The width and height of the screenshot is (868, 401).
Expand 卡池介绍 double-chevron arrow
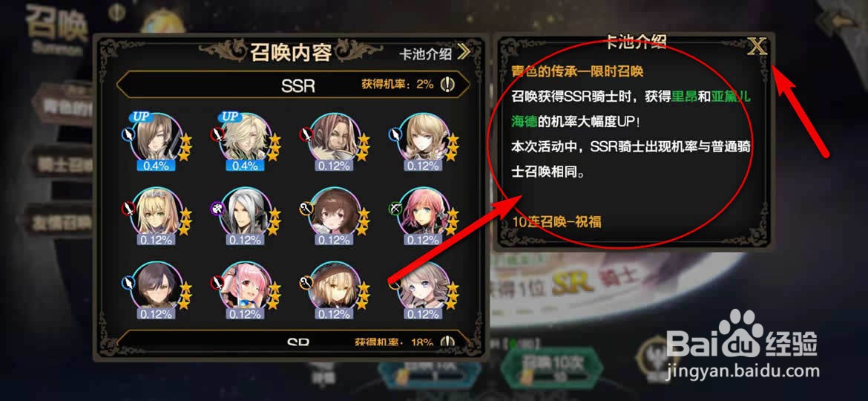[464, 53]
